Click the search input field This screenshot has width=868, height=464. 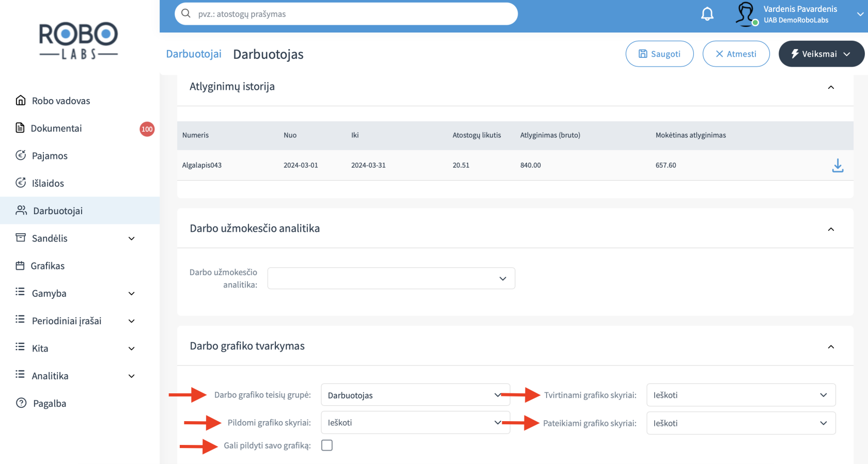point(346,14)
